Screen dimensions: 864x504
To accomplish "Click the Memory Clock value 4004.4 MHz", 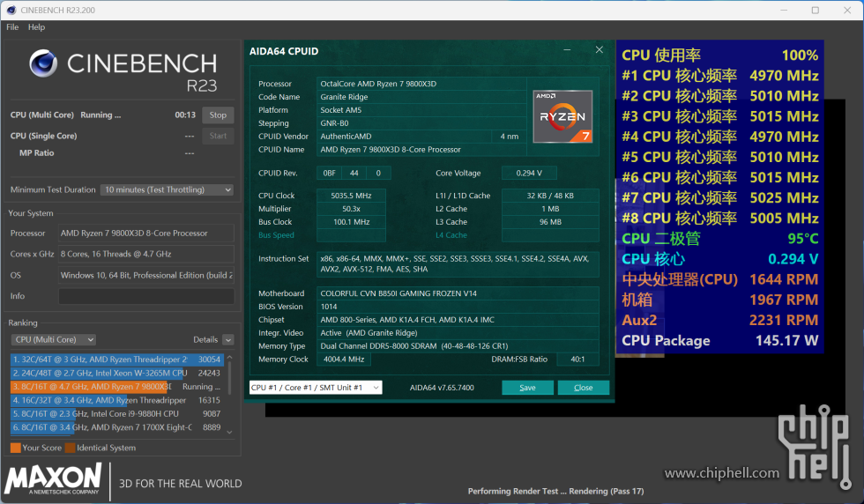I will tap(344, 359).
